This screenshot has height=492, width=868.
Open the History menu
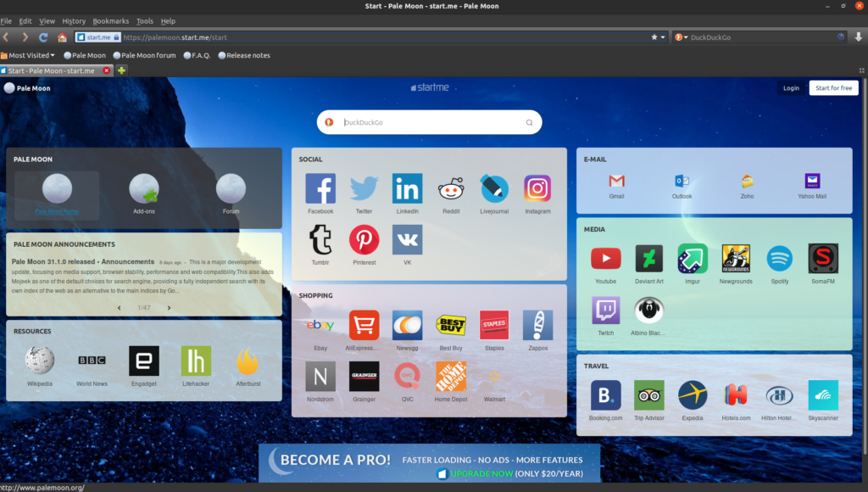(74, 21)
